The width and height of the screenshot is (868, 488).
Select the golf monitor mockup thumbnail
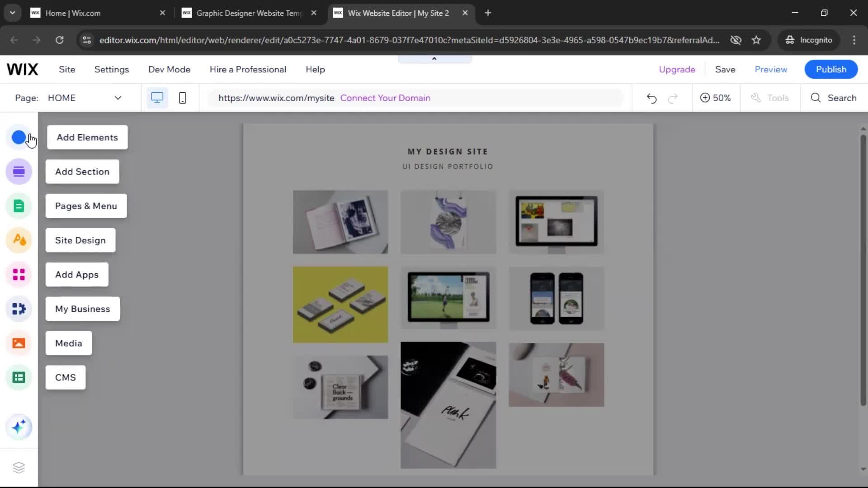(448, 298)
